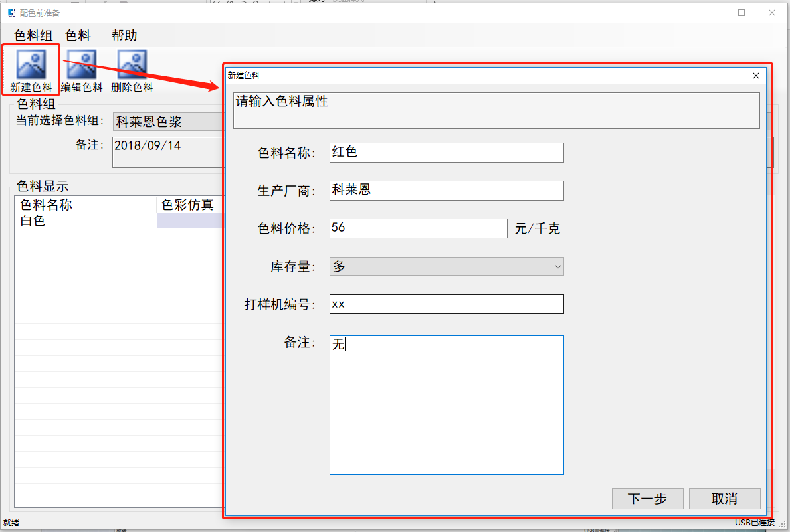Viewport: 790px width, 532px height.
Task: Expand the 库存量 dropdown
Action: pyautogui.click(x=446, y=266)
